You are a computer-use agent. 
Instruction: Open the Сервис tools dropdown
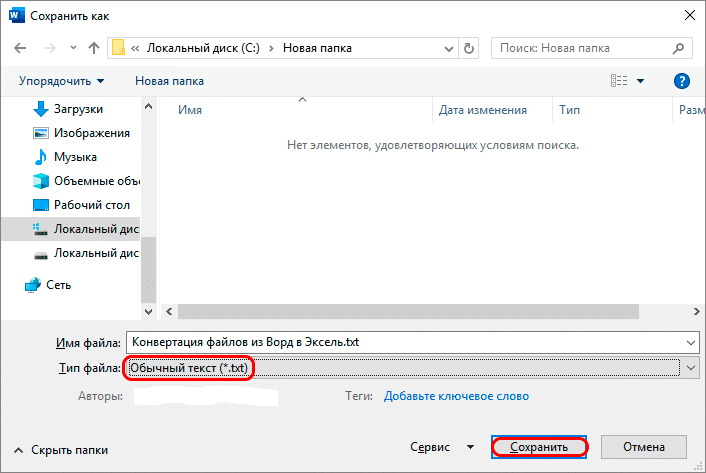(441, 447)
